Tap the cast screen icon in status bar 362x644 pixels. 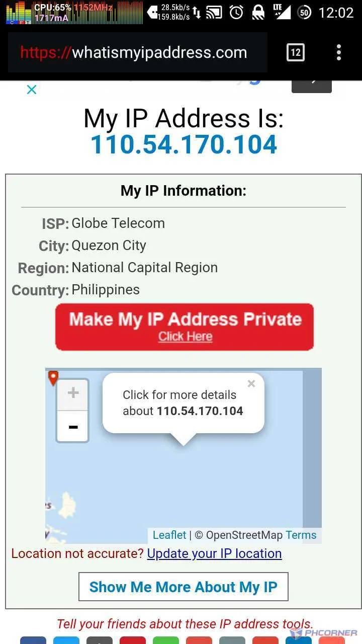click(214, 12)
